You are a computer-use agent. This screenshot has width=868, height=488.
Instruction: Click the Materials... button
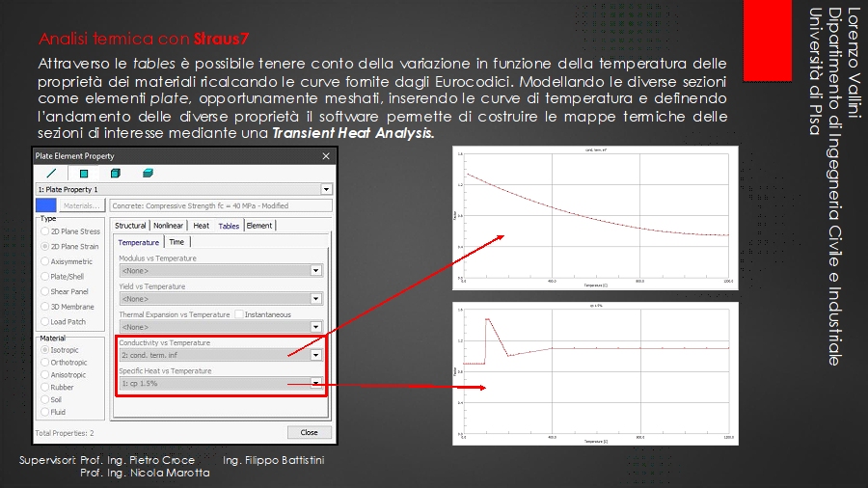[82, 205]
